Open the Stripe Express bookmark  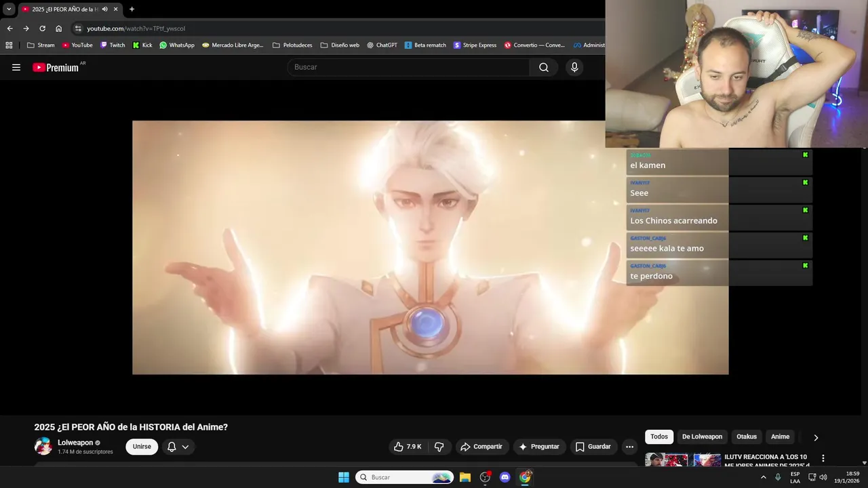coord(475,45)
